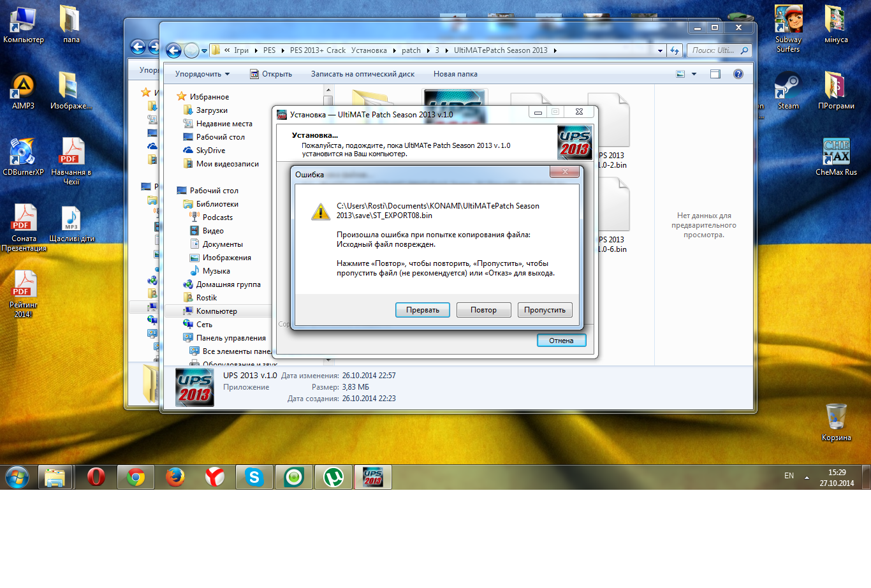871x588 pixels.
Task: Show hidden tray icons arrow
Action: coord(807,477)
